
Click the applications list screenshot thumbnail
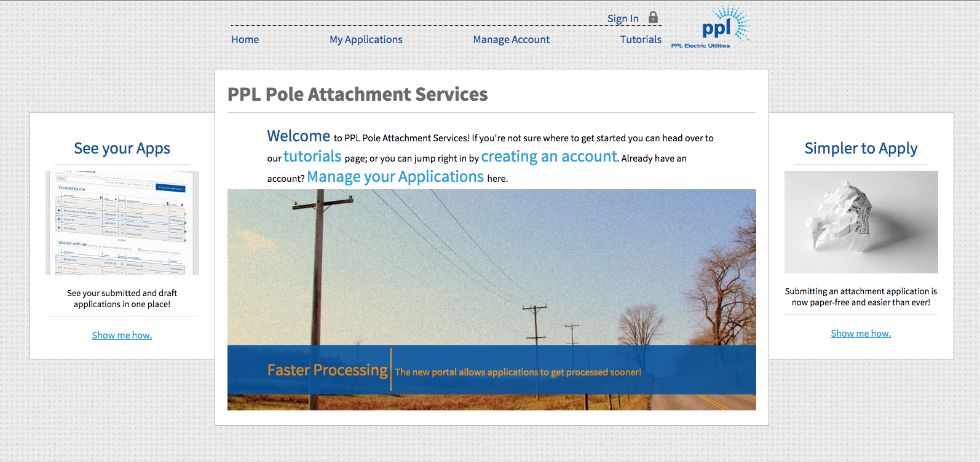point(122,223)
